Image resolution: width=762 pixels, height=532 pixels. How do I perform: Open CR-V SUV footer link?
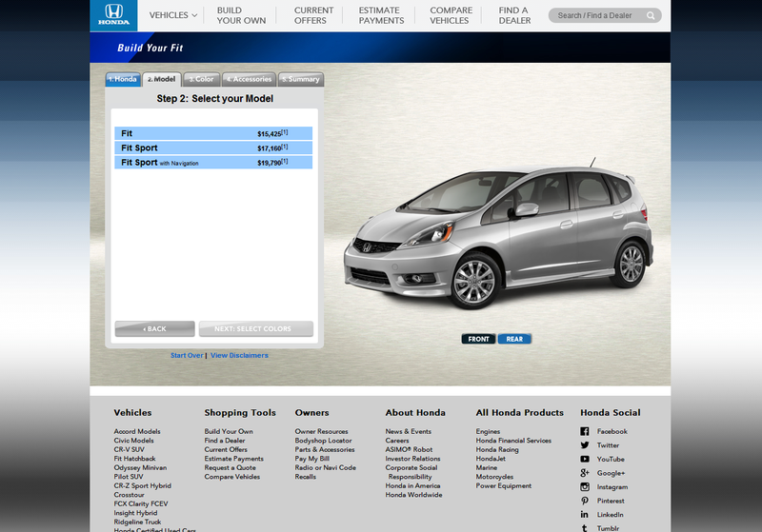[x=130, y=449]
